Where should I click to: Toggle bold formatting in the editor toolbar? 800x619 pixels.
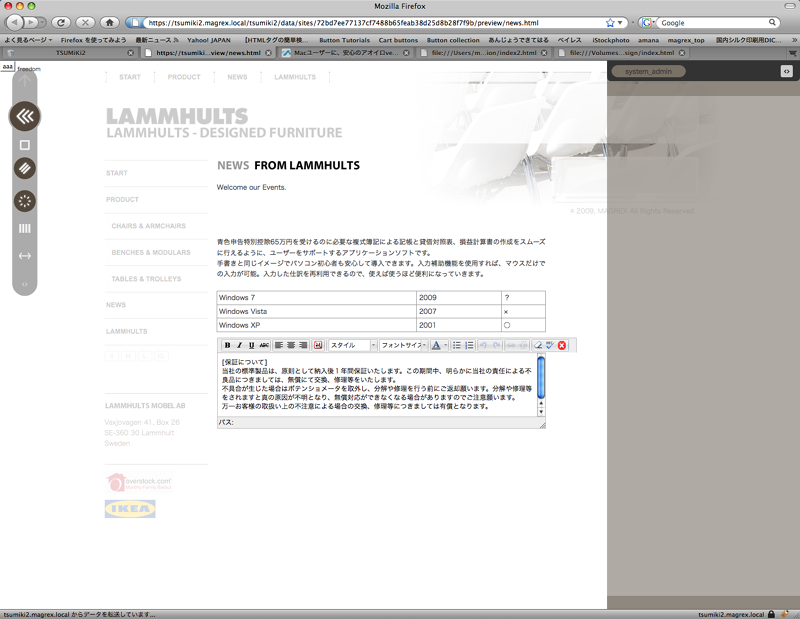228,345
